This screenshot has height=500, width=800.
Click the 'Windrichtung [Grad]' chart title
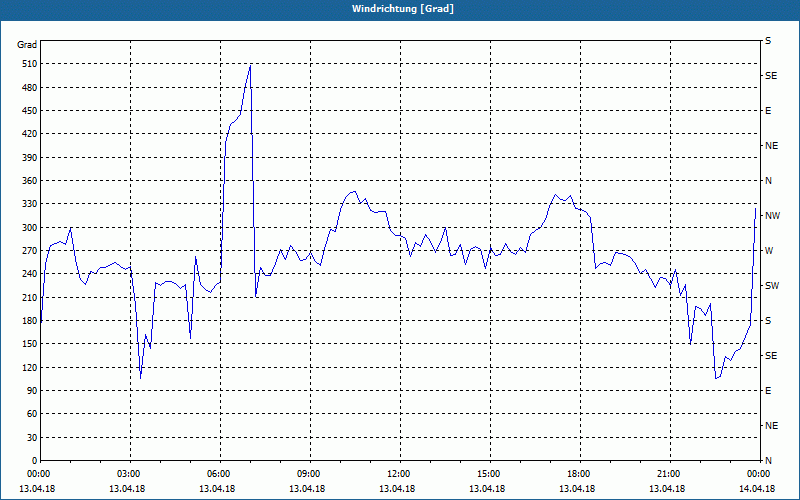[x=403, y=9]
